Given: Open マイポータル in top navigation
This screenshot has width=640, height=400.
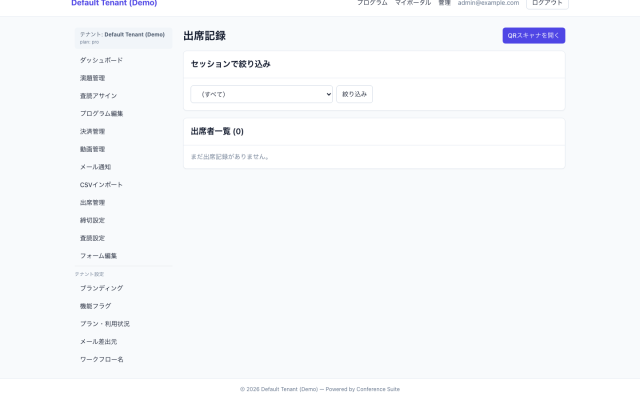Looking at the screenshot, I should click(413, 3).
